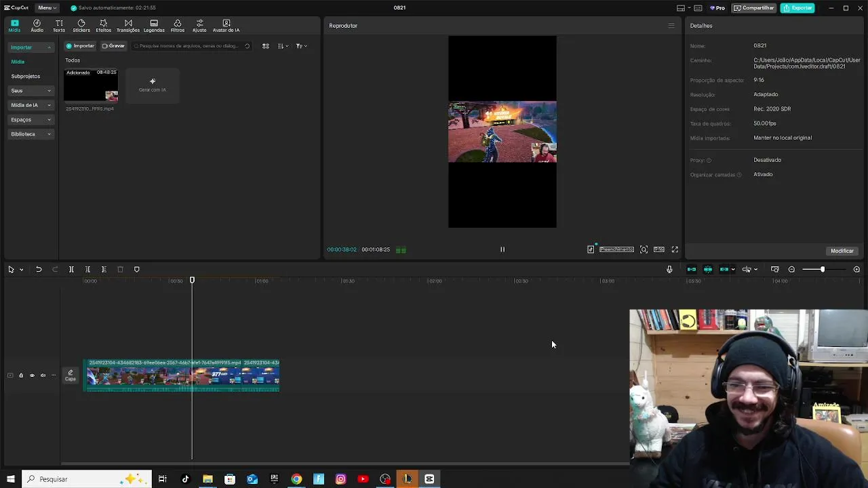Split the clip at the playhead

coord(71,270)
